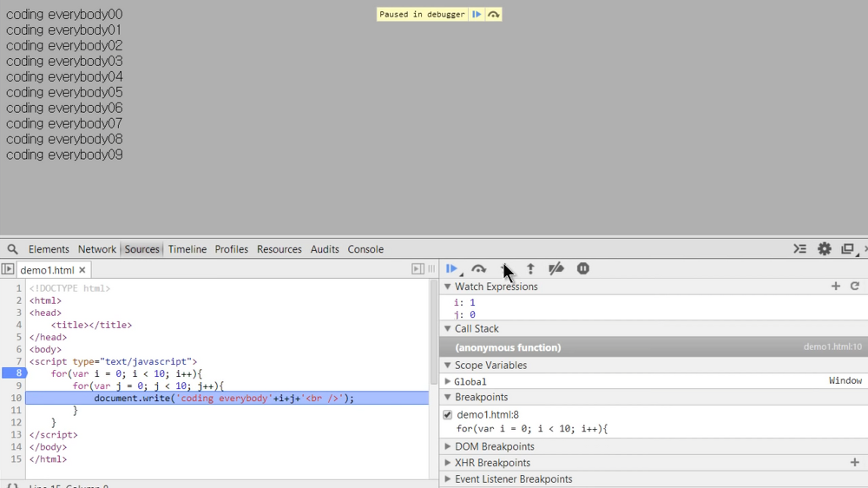Select watch expression 'j: 0'

(x=464, y=314)
